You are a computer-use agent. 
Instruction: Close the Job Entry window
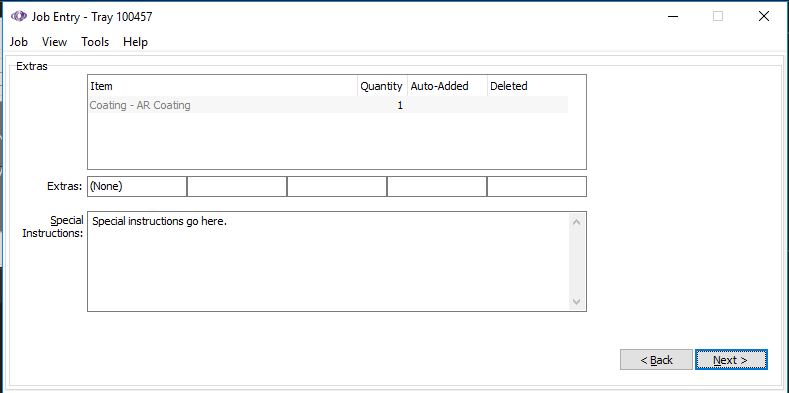pyautogui.click(x=763, y=17)
